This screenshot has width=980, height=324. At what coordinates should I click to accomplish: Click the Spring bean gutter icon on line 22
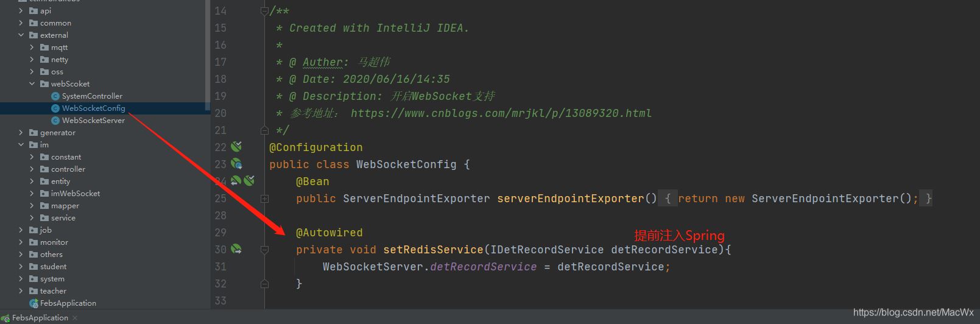pyautogui.click(x=236, y=146)
